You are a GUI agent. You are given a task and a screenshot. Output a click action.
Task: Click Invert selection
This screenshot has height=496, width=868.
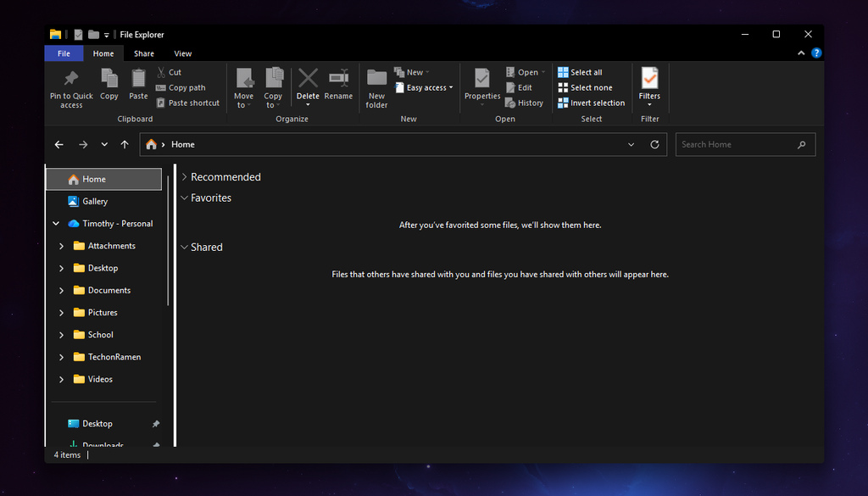(591, 103)
